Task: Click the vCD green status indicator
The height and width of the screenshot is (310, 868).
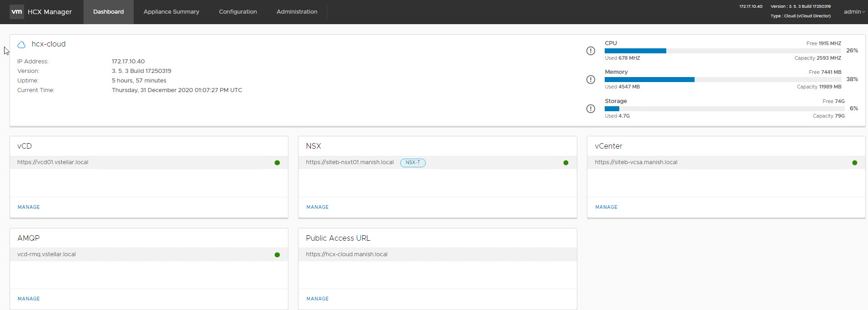Action: [277, 163]
